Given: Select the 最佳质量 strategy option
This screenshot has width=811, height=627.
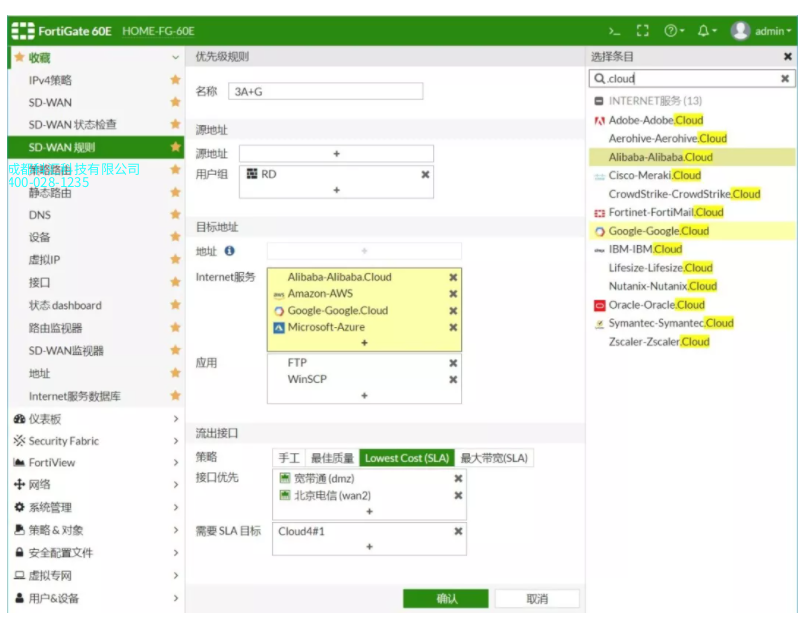Looking at the screenshot, I should [332, 458].
